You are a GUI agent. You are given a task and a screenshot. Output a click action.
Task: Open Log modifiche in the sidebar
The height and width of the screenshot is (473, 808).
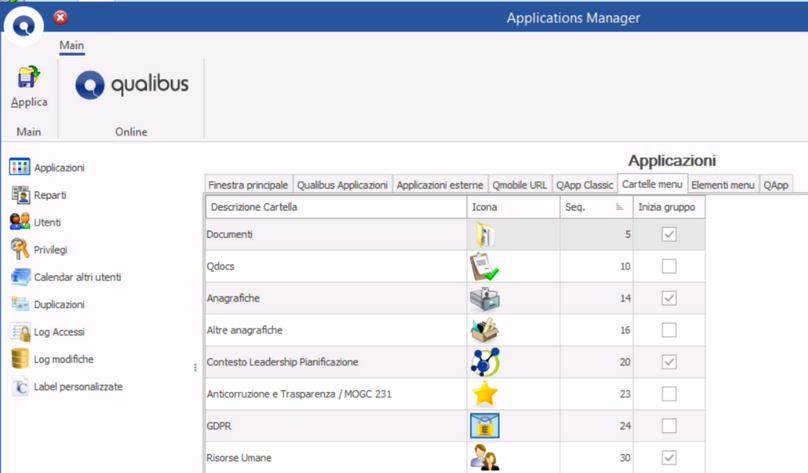point(63,359)
